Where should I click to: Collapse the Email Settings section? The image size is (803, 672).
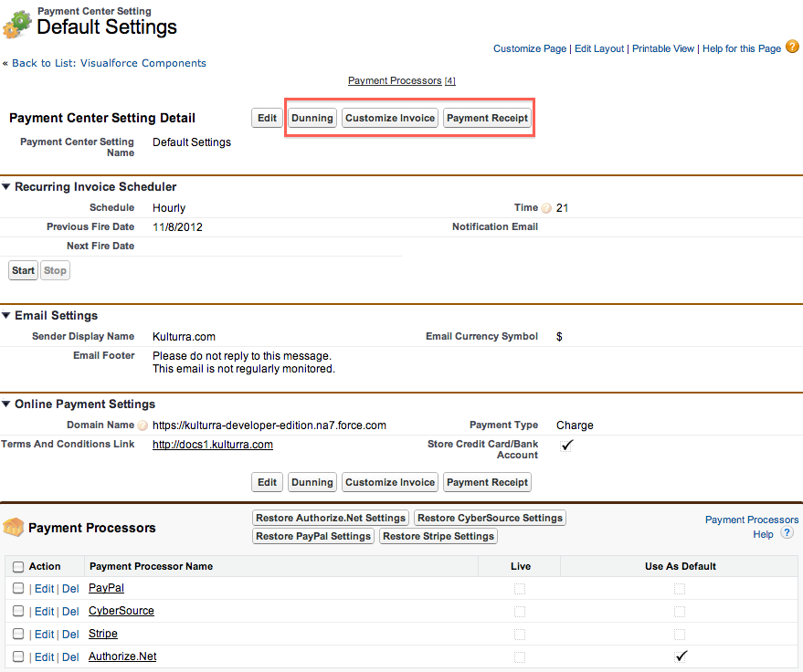[x=6, y=316]
